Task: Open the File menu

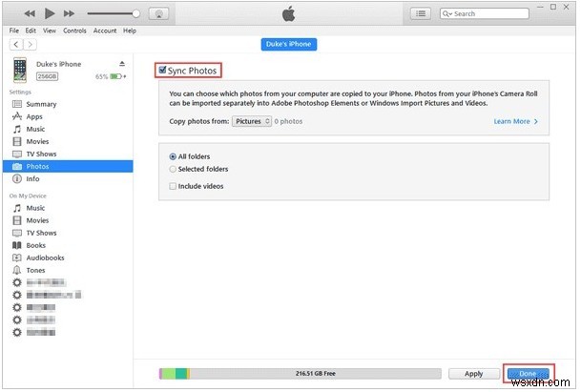Action: (x=14, y=31)
